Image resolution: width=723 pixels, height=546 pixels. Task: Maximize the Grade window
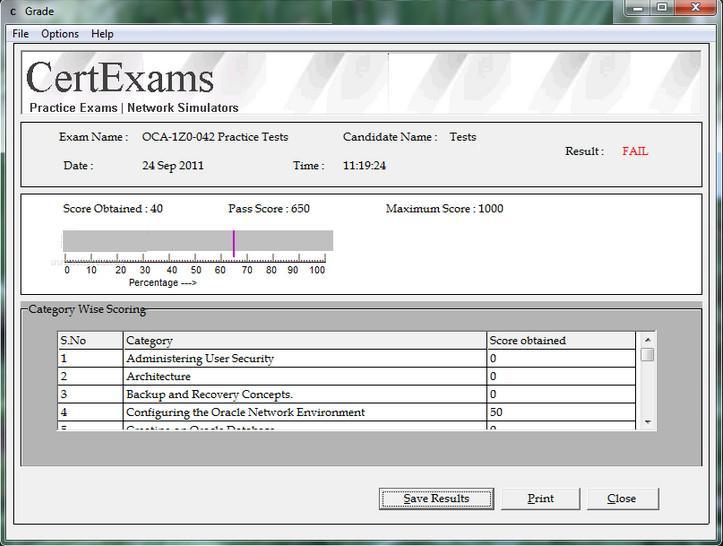[x=662, y=8]
